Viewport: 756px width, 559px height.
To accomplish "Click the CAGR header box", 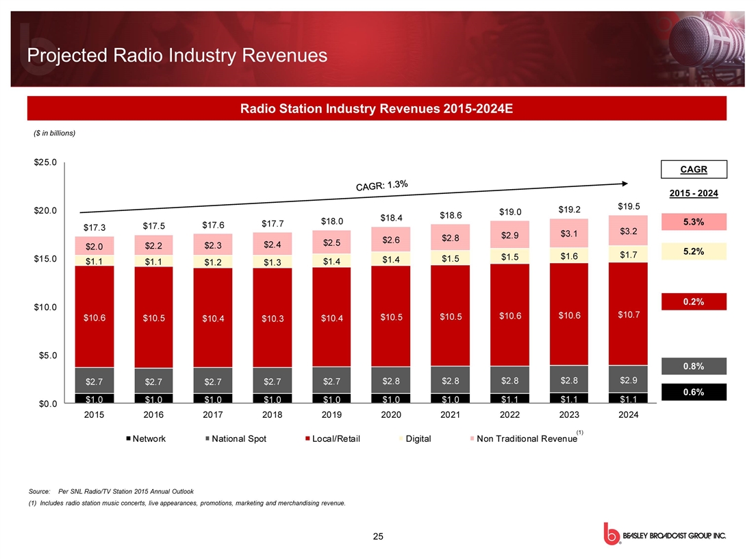I will pyautogui.click(x=694, y=169).
